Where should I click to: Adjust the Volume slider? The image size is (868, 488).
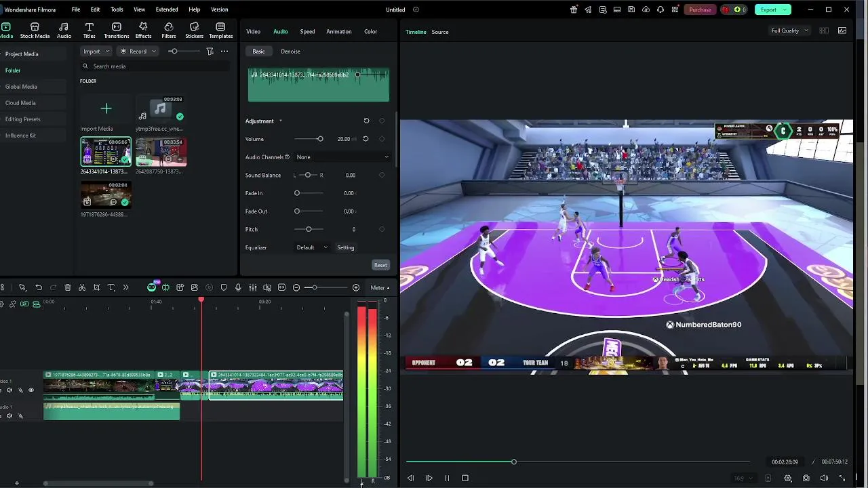[309, 139]
